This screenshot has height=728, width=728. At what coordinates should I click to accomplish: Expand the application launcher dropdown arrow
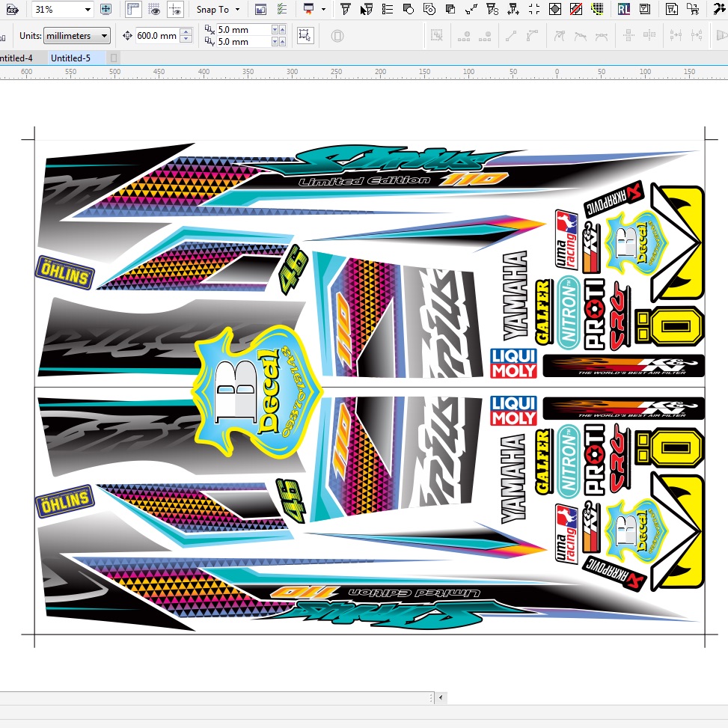point(324,9)
